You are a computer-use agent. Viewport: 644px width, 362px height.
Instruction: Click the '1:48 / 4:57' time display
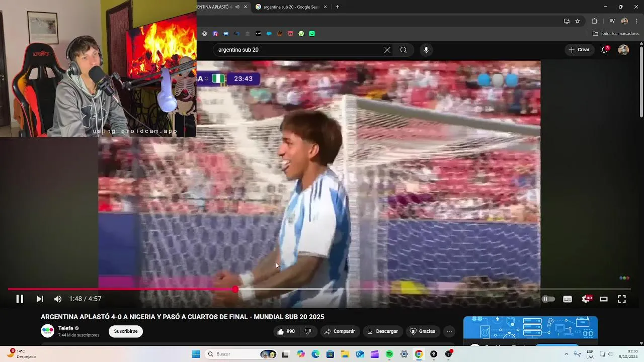pos(85,299)
